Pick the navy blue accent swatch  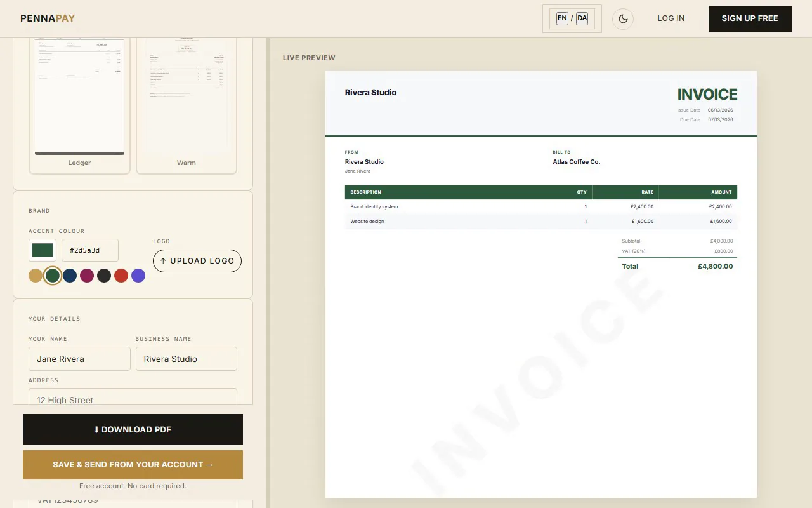coord(70,276)
